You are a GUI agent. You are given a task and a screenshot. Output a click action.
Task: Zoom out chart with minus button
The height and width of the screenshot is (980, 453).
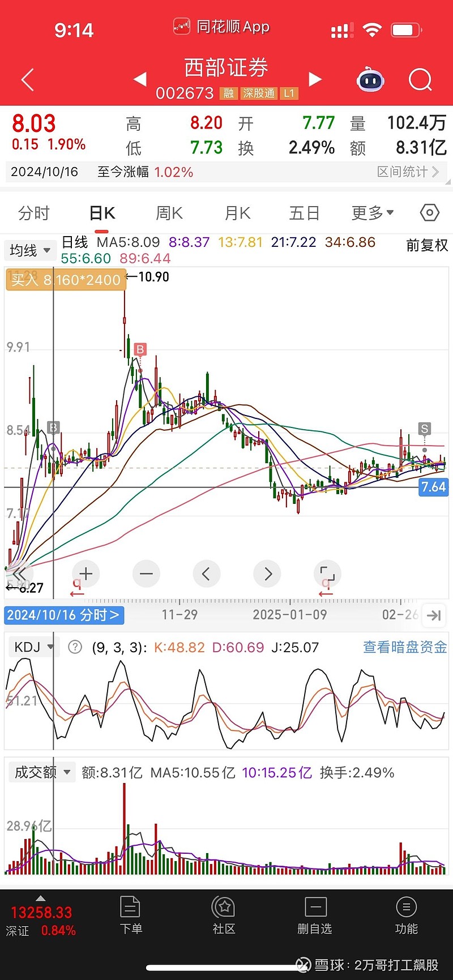point(146,574)
